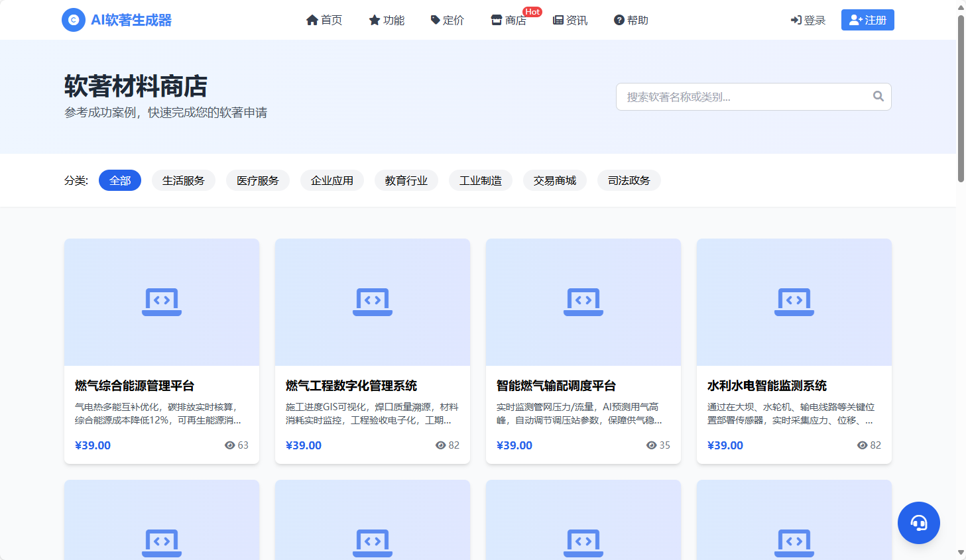Click the description starting 实时监测管网压力/流量
This screenshot has height=560, width=966.
coord(579,414)
